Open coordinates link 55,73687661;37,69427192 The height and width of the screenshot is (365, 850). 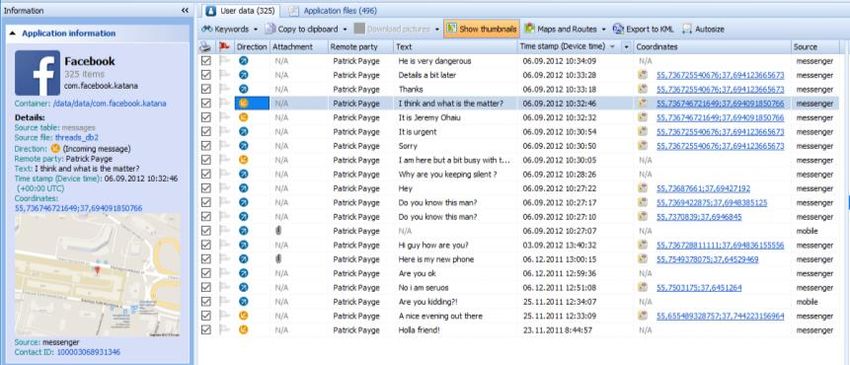click(x=703, y=189)
